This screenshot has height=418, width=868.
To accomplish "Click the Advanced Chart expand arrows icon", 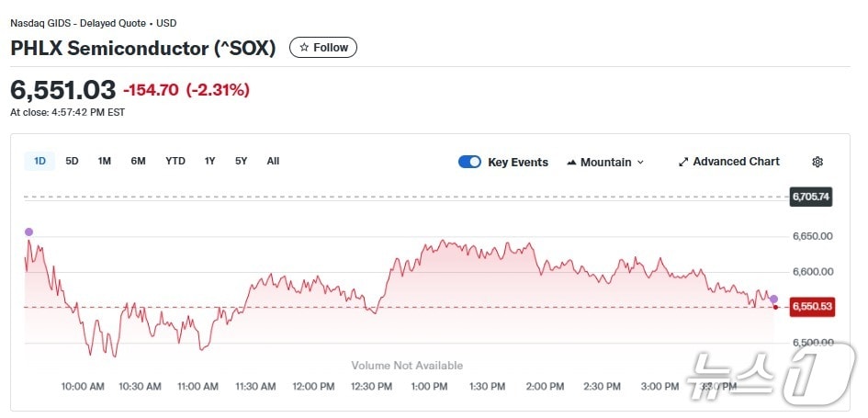I will [x=683, y=162].
